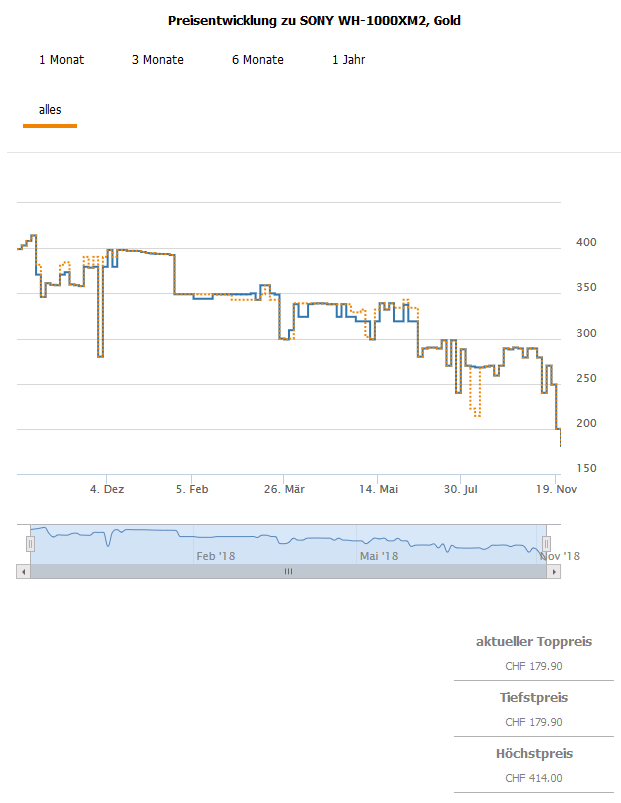Show the 6 Monate price history
The width and height of the screenshot is (621, 803).
(257, 60)
